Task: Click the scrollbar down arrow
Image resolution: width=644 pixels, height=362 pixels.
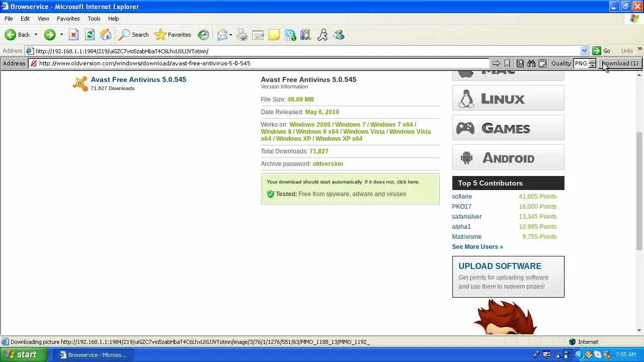Action: [639, 330]
